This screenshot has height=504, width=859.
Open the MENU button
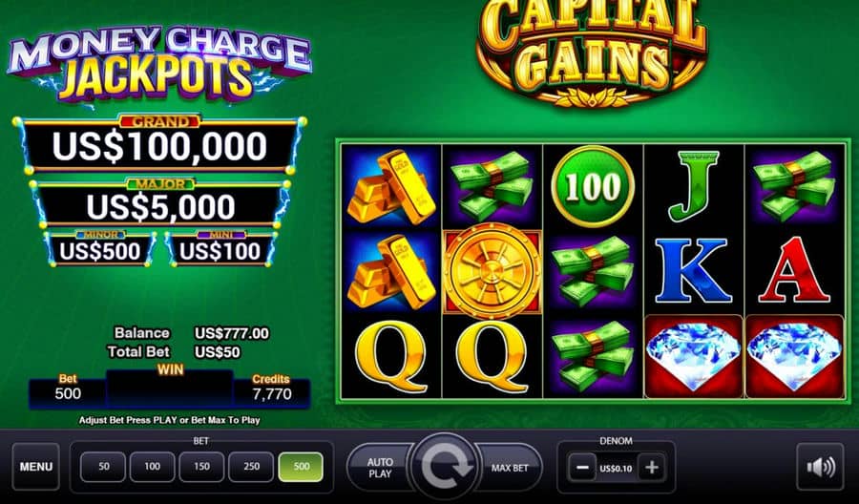click(36, 467)
